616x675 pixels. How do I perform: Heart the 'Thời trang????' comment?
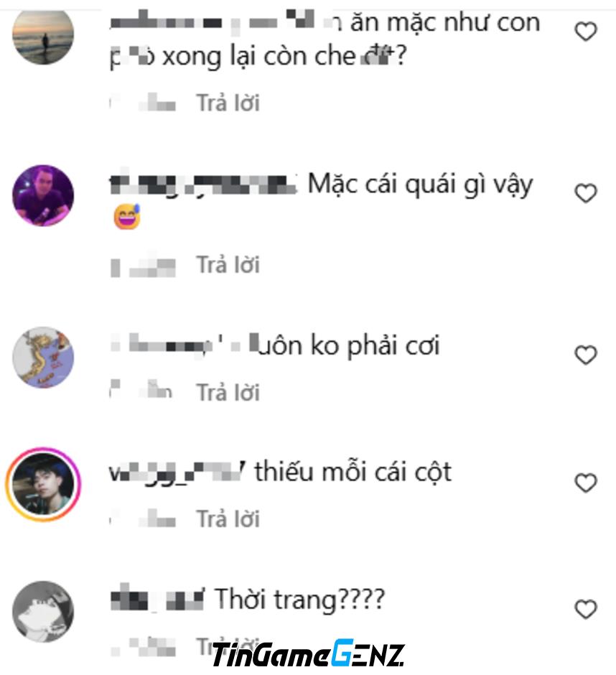586,609
